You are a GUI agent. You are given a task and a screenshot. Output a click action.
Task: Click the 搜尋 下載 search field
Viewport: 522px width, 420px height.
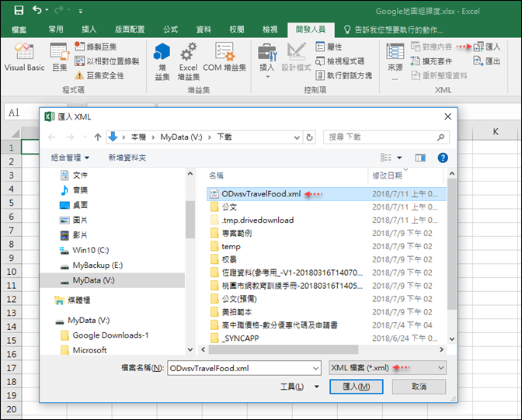[x=386, y=137]
